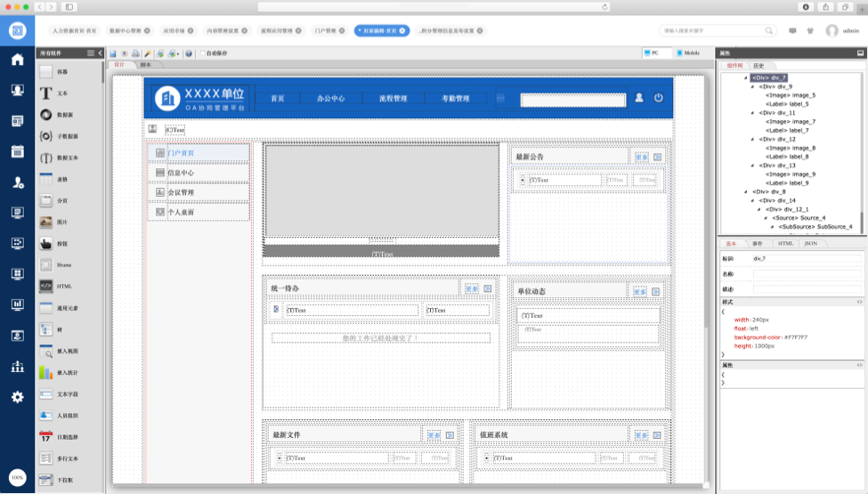Collapse the 所有组件 panel with the arrow
Screen dimensions: 868x494
click(x=99, y=53)
